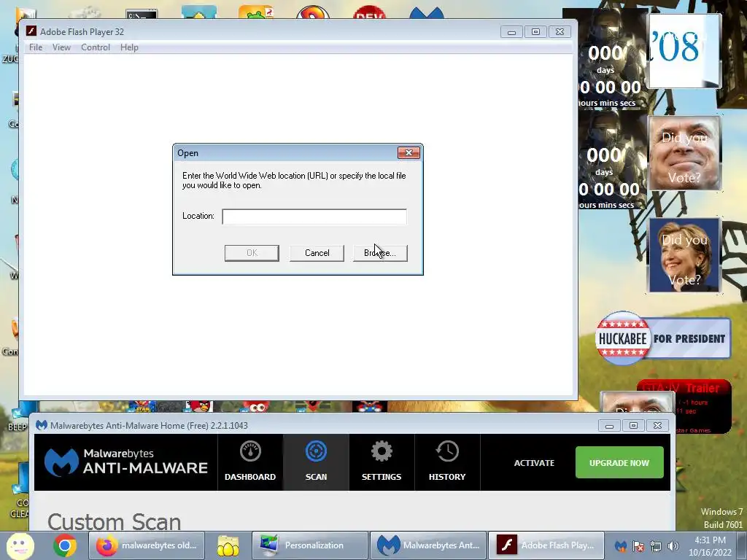747x560 pixels.
Task: Open the yellow eggs folder taskbar icon
Action: tap(228, 545)
